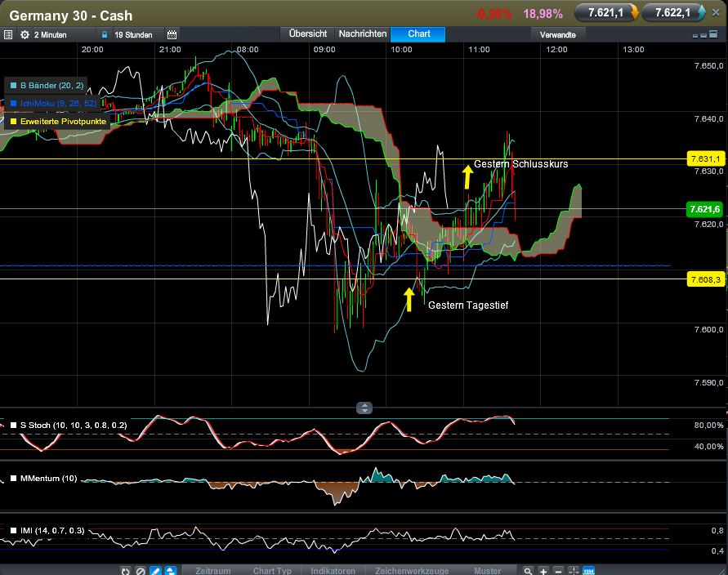Click the 'Germany 30 - Cash' title
Viewport: 728px width, 575px height.
71,16
